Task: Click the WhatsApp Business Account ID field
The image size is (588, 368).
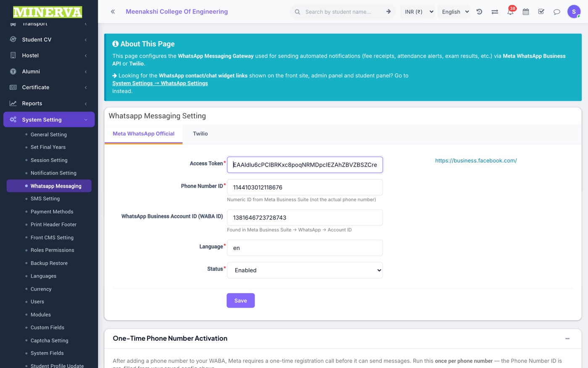Action: click(x=305, y=218)
